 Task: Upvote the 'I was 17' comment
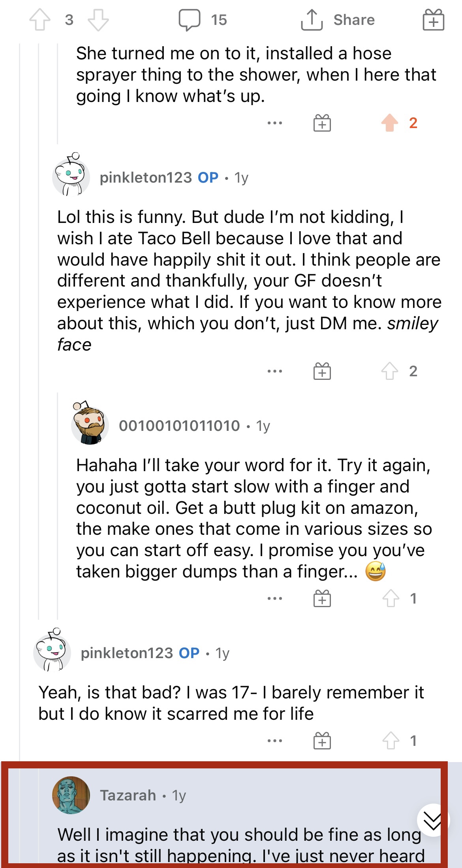391,741
